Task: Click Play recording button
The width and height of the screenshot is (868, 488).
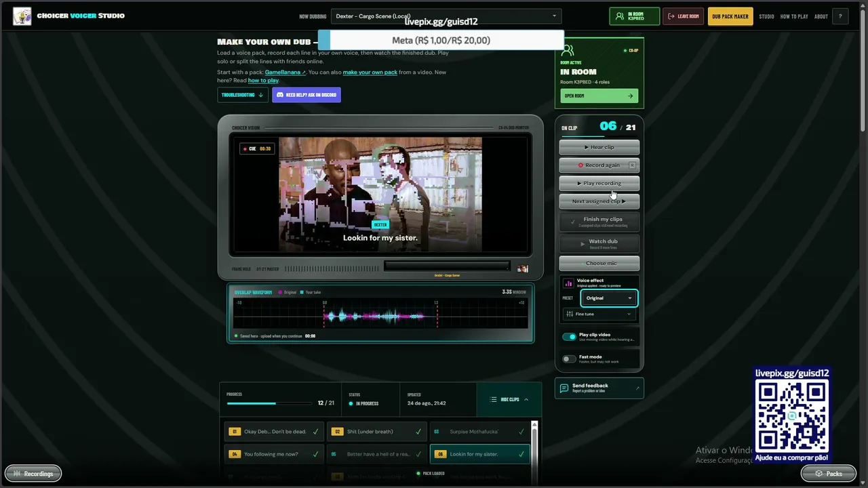Action: 599,183
